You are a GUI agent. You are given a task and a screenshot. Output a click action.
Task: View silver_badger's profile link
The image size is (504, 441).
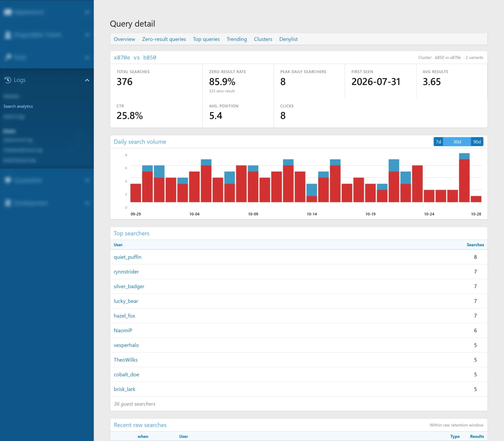(x=129, y=286)
